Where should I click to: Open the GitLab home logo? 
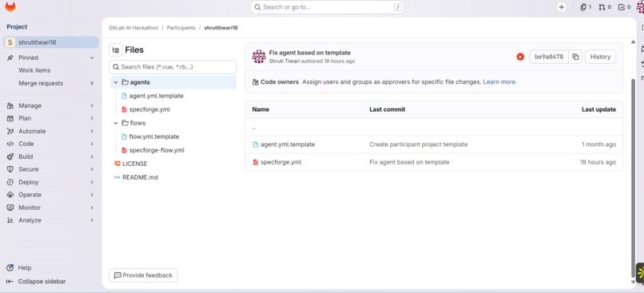tap(10, 7)
